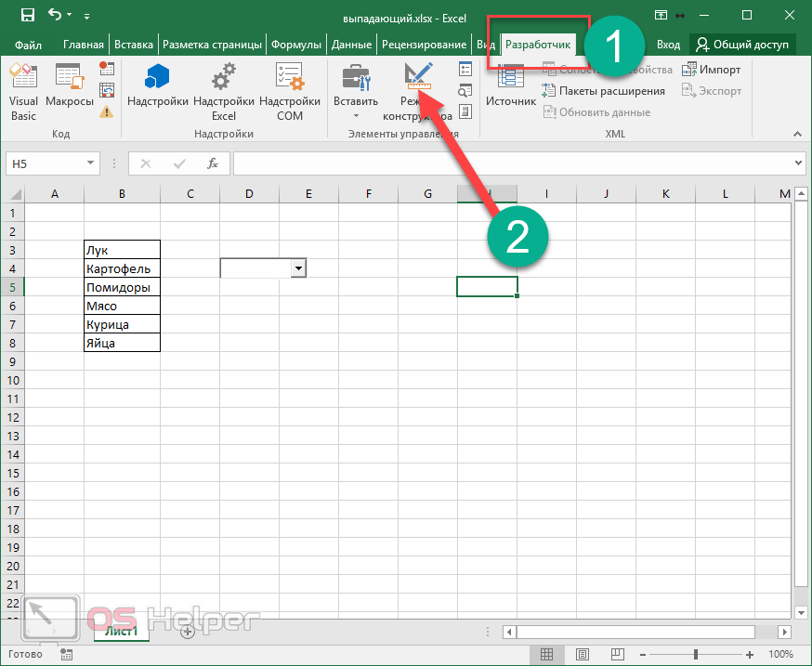Open the Visual Basic editor
This screenshot has height=666, width=812.
tap(23, 91)
